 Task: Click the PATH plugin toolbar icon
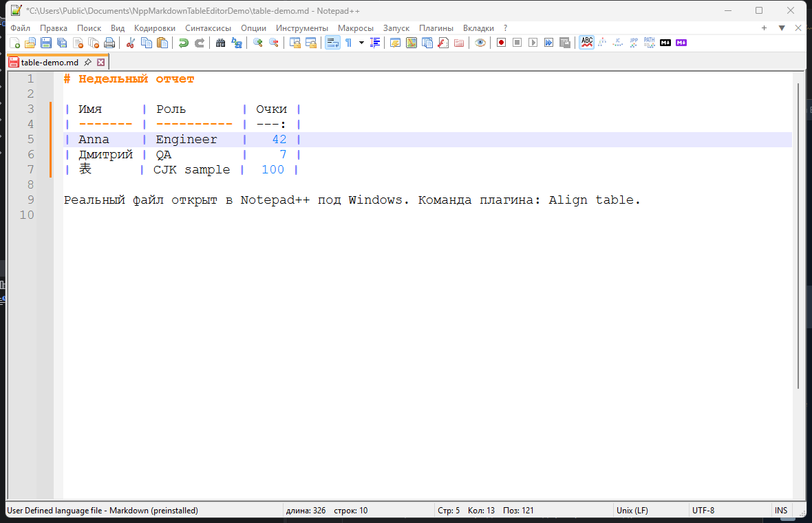[650, 43]
